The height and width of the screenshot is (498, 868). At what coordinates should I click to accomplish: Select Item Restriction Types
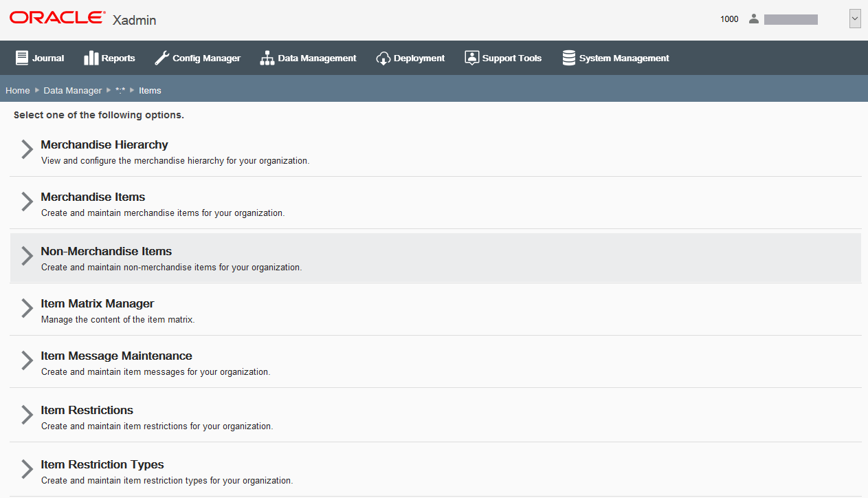pos(102,464)
